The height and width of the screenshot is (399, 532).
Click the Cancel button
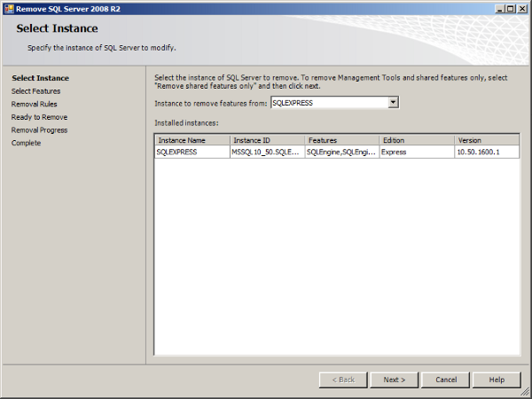pyautogui.click(x=445, y=379)
